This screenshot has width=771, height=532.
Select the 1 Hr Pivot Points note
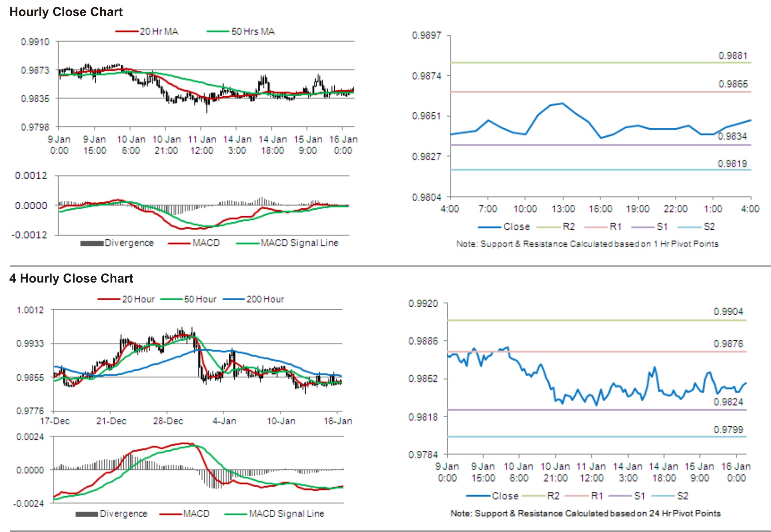pyautogui.click(x=587, y=244)
